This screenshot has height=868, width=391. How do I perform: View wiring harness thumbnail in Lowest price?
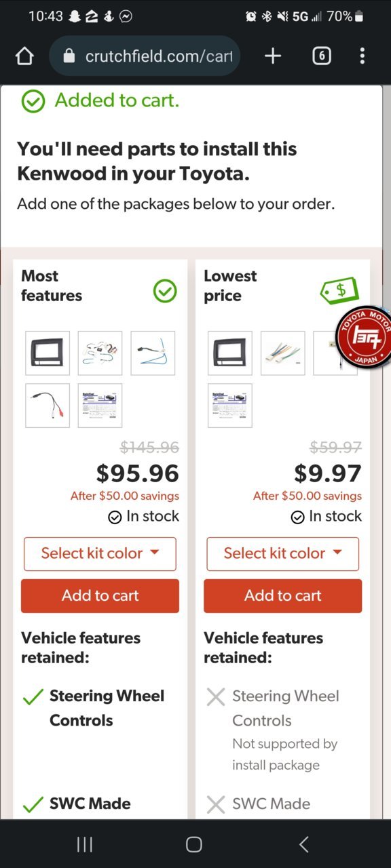[x=283, y=353]
